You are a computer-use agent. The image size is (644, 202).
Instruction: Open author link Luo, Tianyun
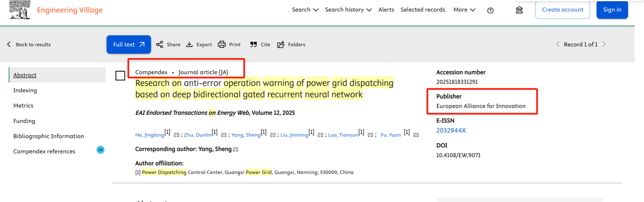tap(343, 135)
